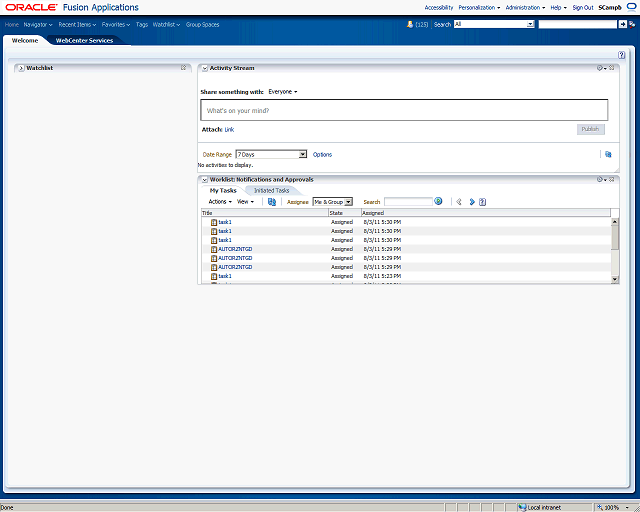Open the advanced search icon beside go arrow
The width and height of the screenshot is (640, 512).
632,24
